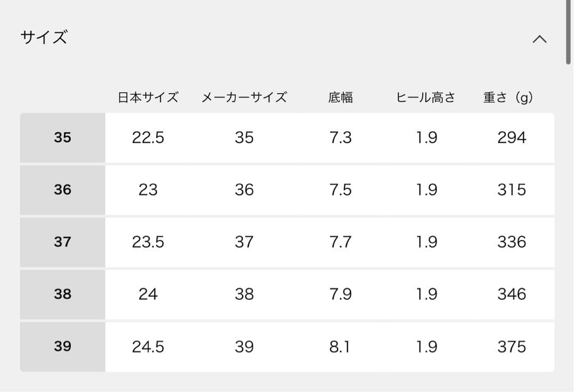
Task: Click the 24.5 Japanese size value
Action: click(149, 346)
